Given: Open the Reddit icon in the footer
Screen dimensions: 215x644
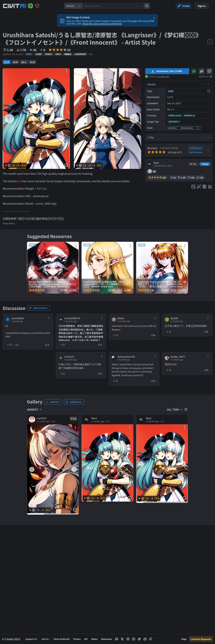Looking at the screenshot, I should (145, 639).
